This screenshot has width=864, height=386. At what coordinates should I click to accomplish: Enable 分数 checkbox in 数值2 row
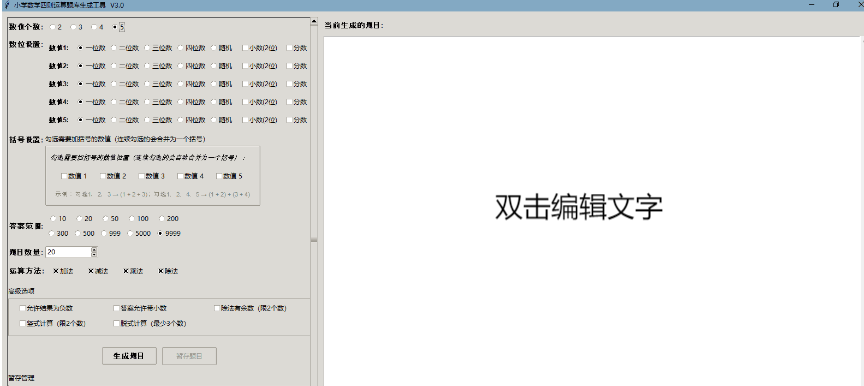click(289, 66)
